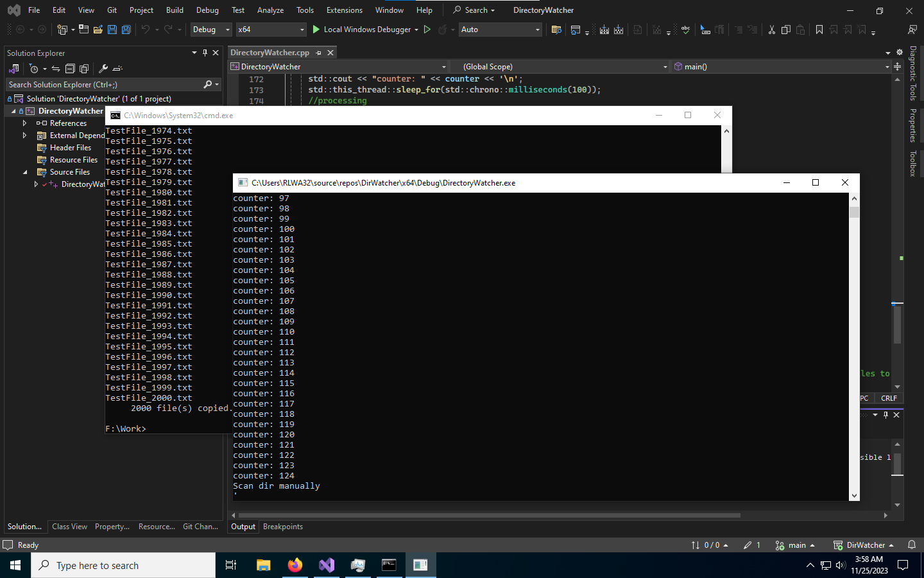
Task: Click the Task View taskbar icon
Action: [x=231, y=565]
